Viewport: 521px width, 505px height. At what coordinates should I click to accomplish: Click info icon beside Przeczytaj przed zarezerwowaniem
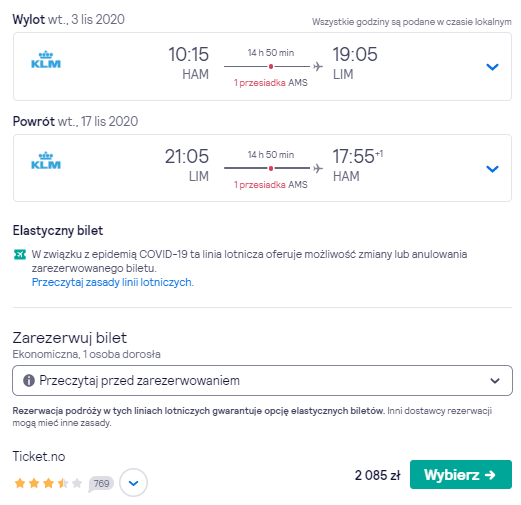click(x=29, y=380)
